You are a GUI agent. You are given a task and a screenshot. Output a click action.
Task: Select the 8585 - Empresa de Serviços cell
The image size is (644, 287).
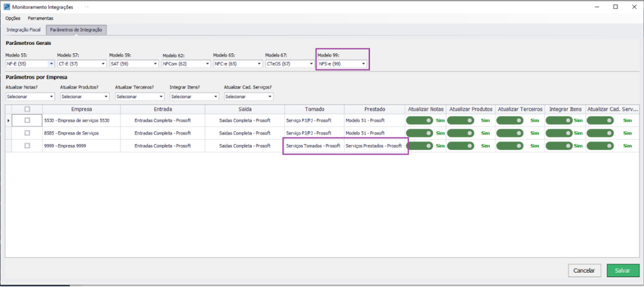81,133
